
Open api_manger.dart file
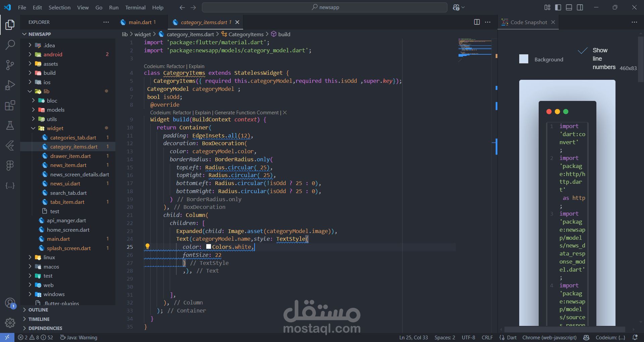(66, 220)
